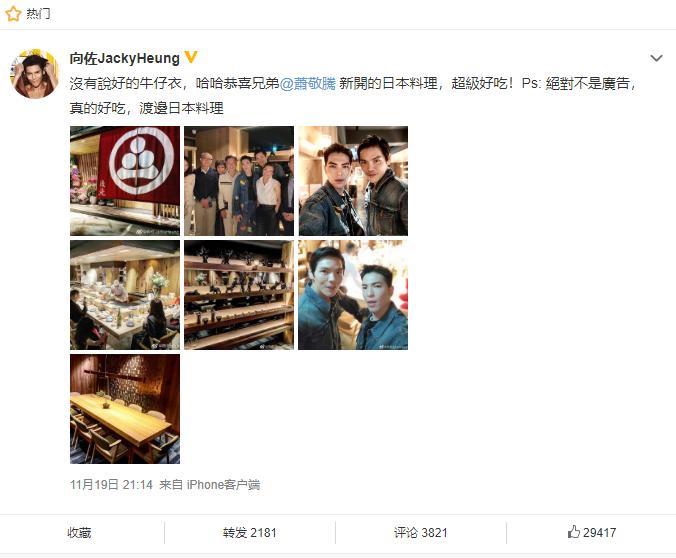This screenshot has height=558, width=676.
Task: Click 收藏 to bookmark the post
Action: [x=79, y=533]
